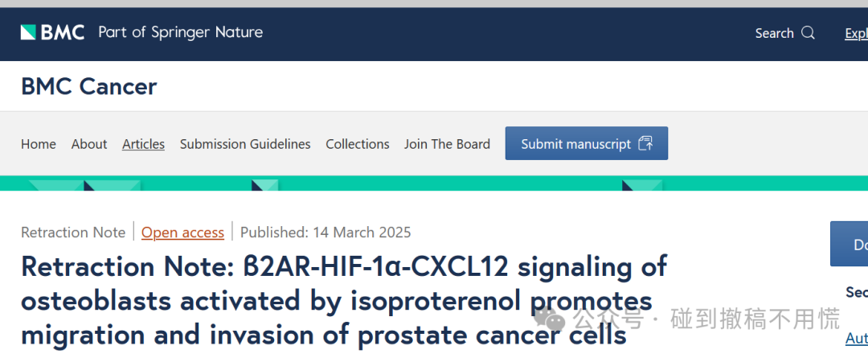Click the retraction note article title
Viewport: 868px width, 354px height.
344,301
